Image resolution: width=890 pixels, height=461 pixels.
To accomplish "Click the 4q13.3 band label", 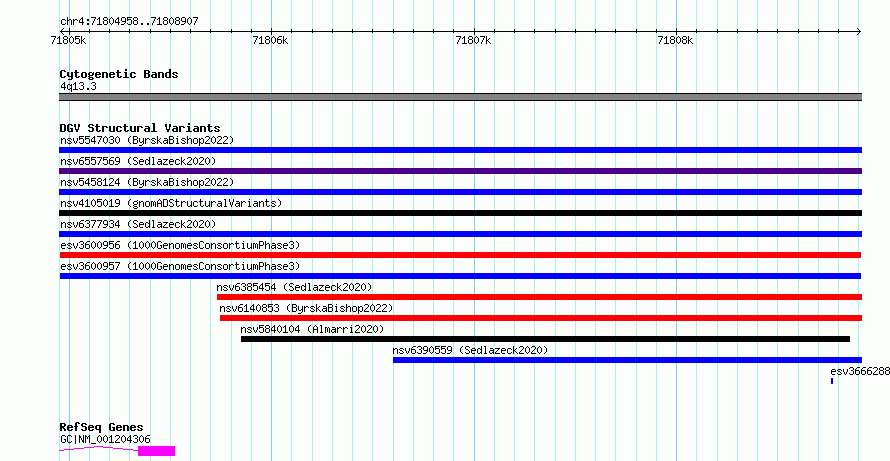I will (x=78, y=86).
